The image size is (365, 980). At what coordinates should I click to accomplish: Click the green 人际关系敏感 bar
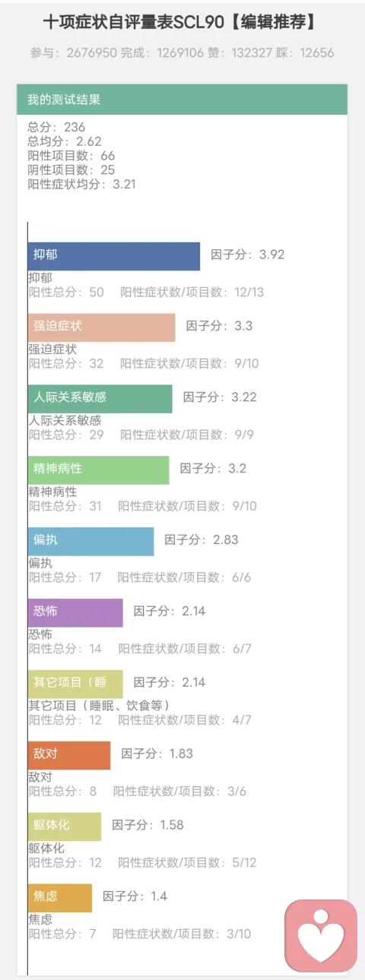click(x=100, y=399)
